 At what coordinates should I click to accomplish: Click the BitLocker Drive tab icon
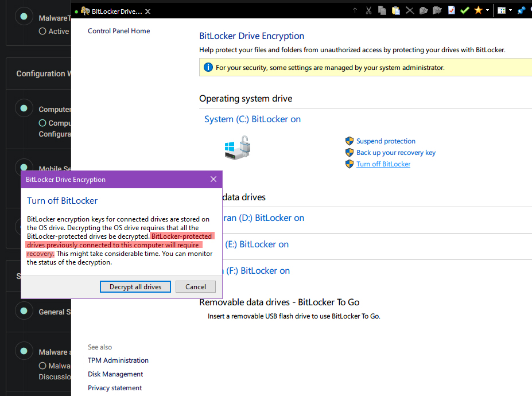click(x=86, y=11)
